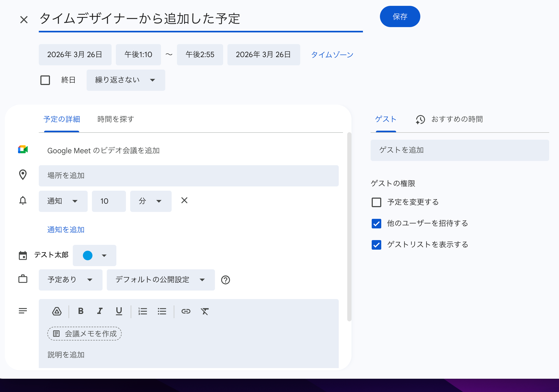Apply italic formatting
This screenshot has width=559, height=392.
[100, 311]
